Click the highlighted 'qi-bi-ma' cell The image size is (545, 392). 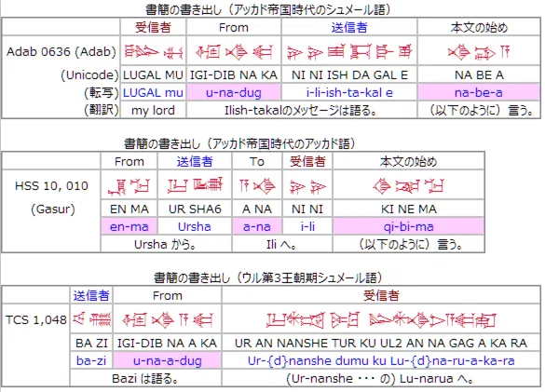coord(408,226)
